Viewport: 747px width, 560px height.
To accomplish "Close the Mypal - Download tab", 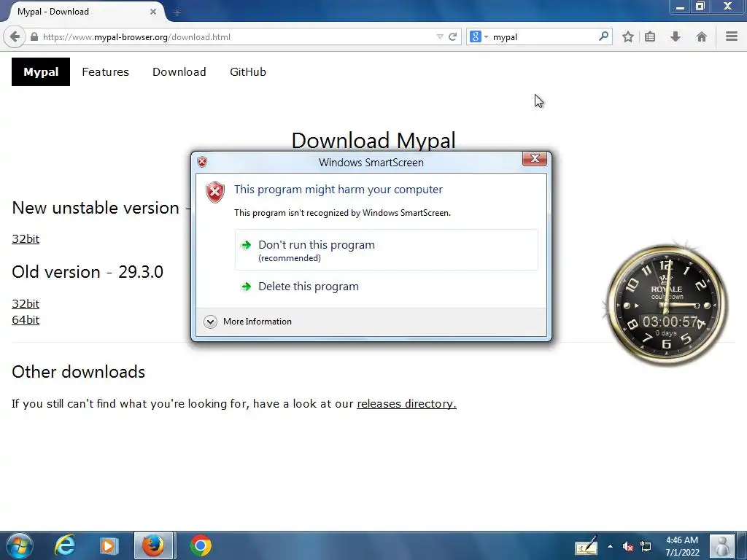I will coord(153,12).
